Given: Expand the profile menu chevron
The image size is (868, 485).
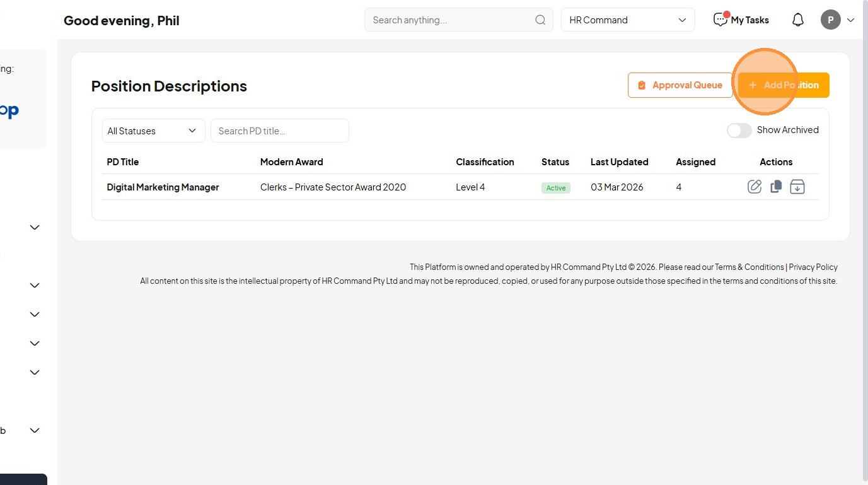Looking at the screenshot, I should [850, 20].
